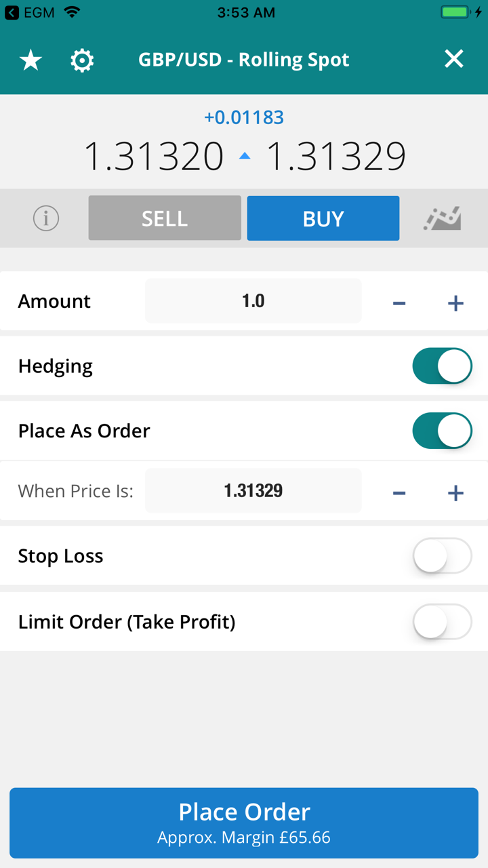488x868 pixels.
Task: Close the order ticket with X icon
Action: click(453, 60)
